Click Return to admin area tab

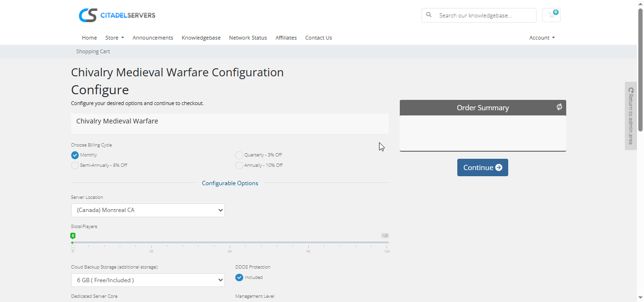(631, 116)
